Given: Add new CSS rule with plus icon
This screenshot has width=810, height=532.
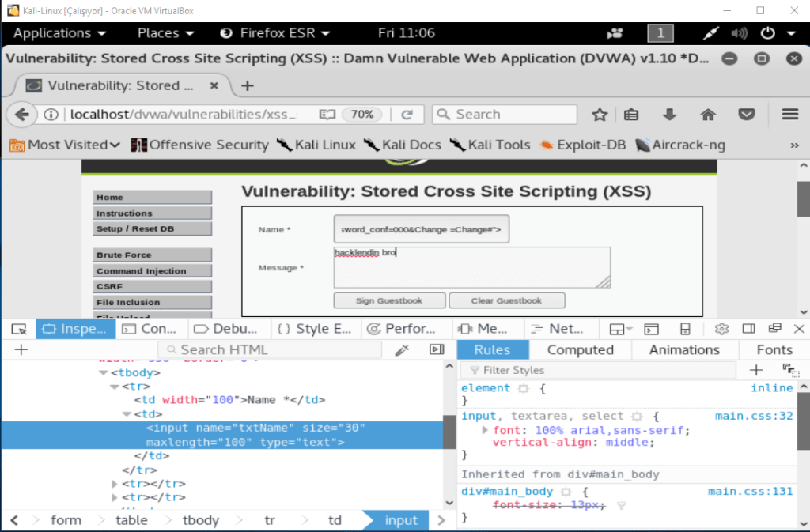Looking at the screenshot, I should pos(756,370).
